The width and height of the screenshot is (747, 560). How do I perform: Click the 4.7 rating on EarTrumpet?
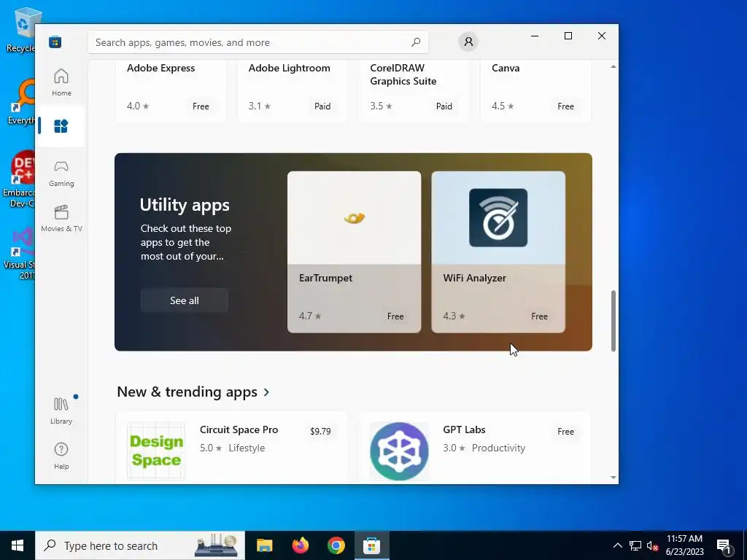[x=310, y=316]
